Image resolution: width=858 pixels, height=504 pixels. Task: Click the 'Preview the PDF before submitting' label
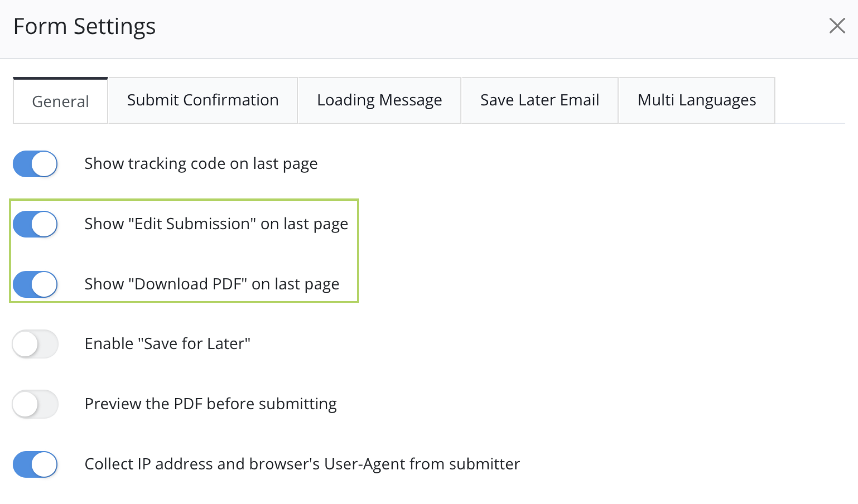click(211, 404)
